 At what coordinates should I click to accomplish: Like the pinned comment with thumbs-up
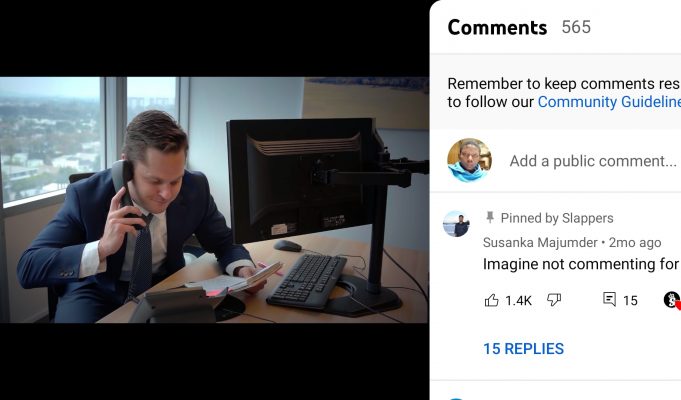point(491,300)
